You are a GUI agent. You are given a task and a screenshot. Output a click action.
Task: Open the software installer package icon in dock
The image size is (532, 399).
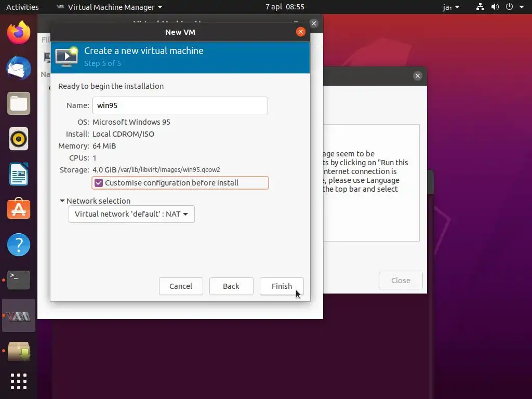pyautogui.click(x=19, y=351)
